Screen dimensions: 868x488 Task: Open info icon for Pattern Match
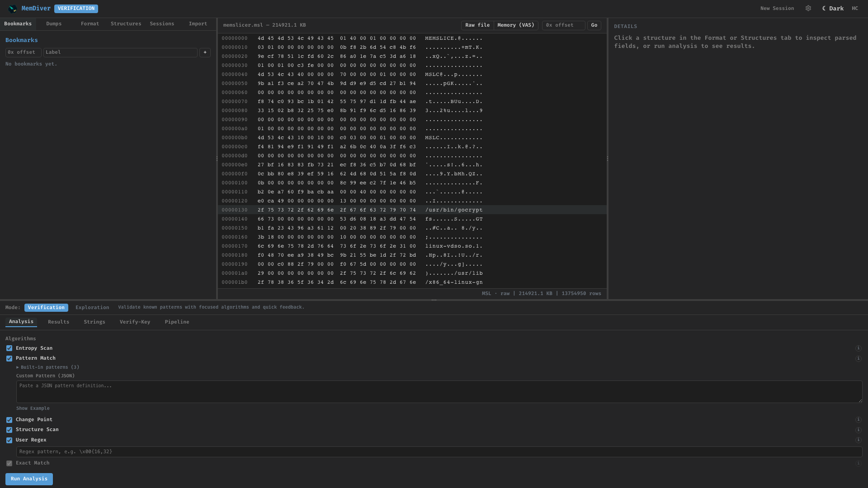[859, 359]
